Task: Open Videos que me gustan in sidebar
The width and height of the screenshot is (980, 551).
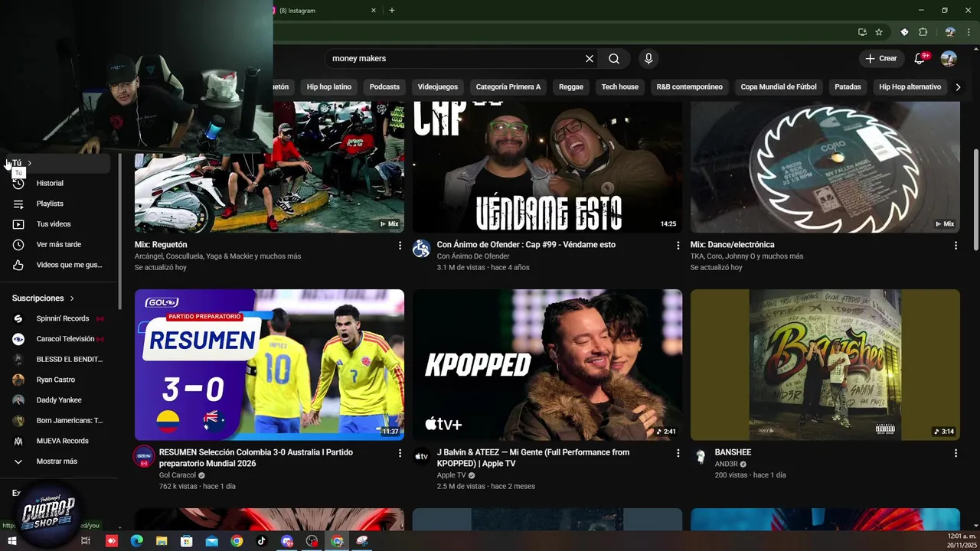Action: pyautogui.click(x=57, y=265)
